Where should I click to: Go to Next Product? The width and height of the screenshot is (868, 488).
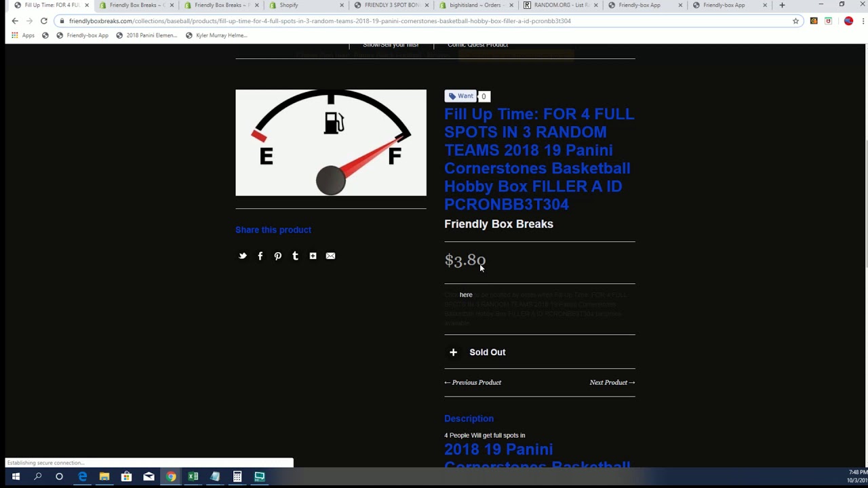coord(612,383)
